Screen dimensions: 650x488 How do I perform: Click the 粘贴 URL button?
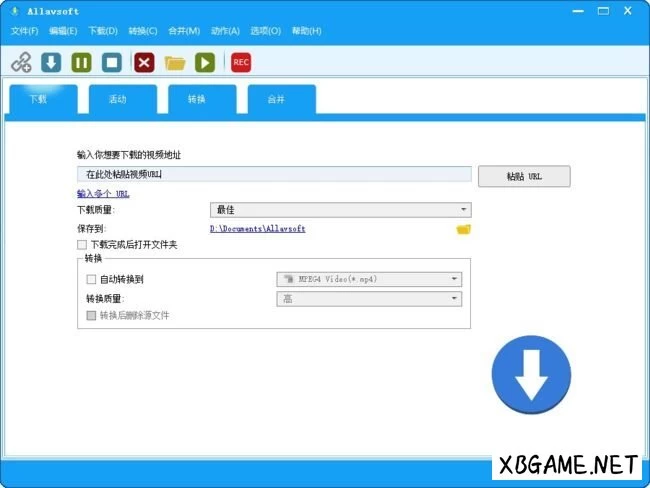[524, 176]
